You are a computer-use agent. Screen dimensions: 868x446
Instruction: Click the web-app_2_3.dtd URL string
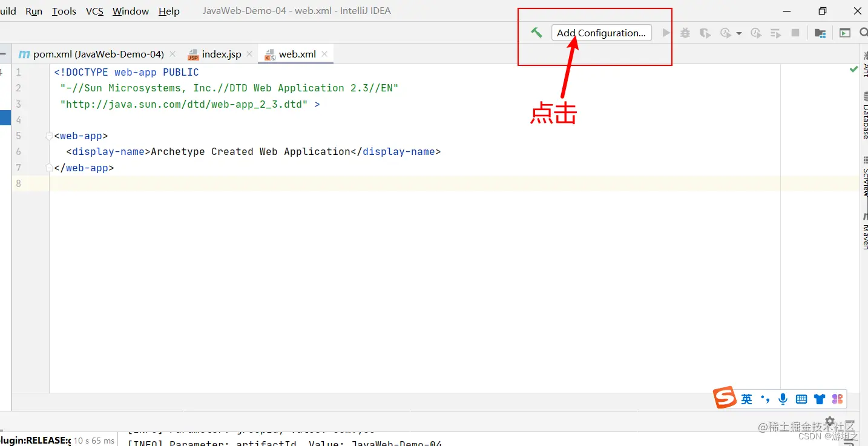[x=183, y=104]
